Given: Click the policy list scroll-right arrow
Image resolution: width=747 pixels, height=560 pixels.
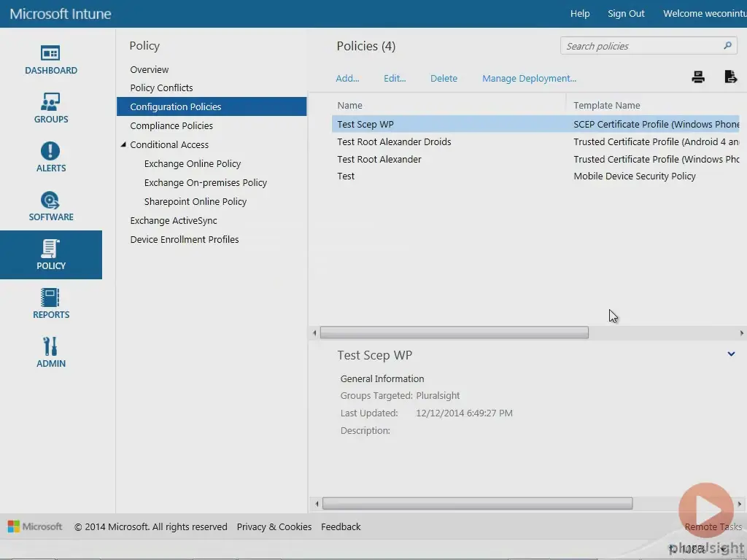Looking at the screenshot, I should (741, 332).
